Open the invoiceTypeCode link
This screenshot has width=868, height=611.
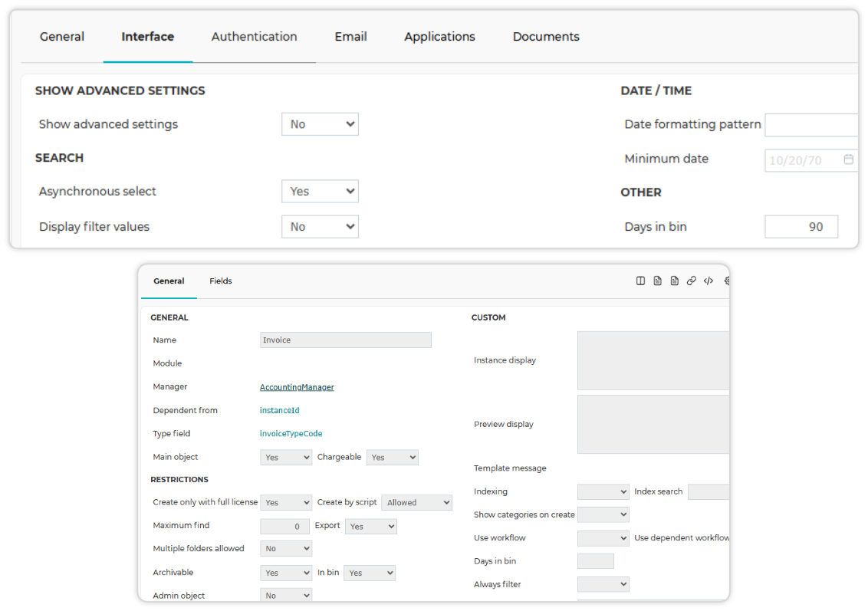coord(291,433)
